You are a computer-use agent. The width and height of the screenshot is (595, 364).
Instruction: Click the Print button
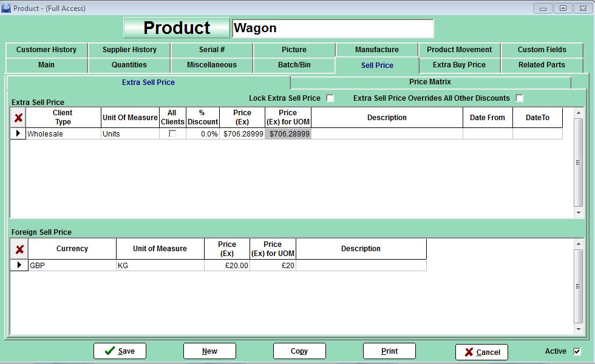click(389, 351)
